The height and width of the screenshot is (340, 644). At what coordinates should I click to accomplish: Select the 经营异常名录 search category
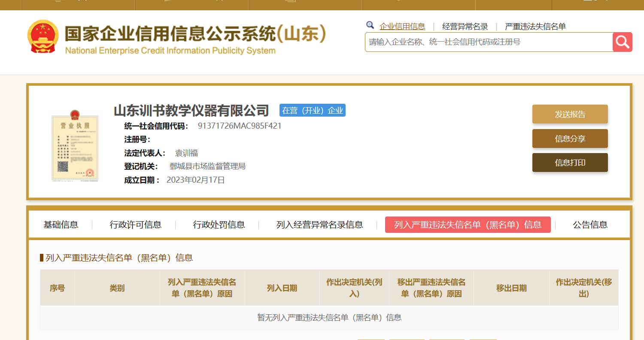[x=465, y=27]
